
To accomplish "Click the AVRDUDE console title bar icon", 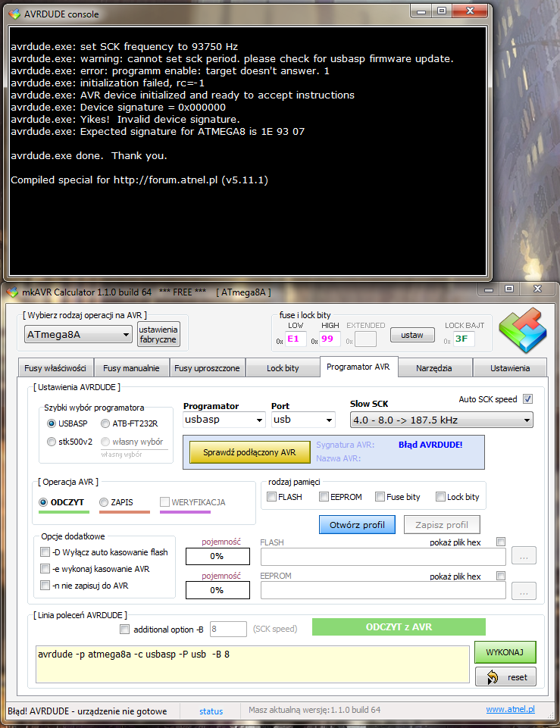I will point(14,14).
